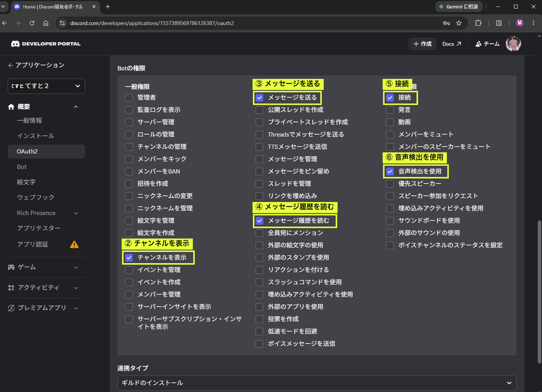Open the てすと2 application dropdown
This screenshot has height=392, width=542.
46,86
